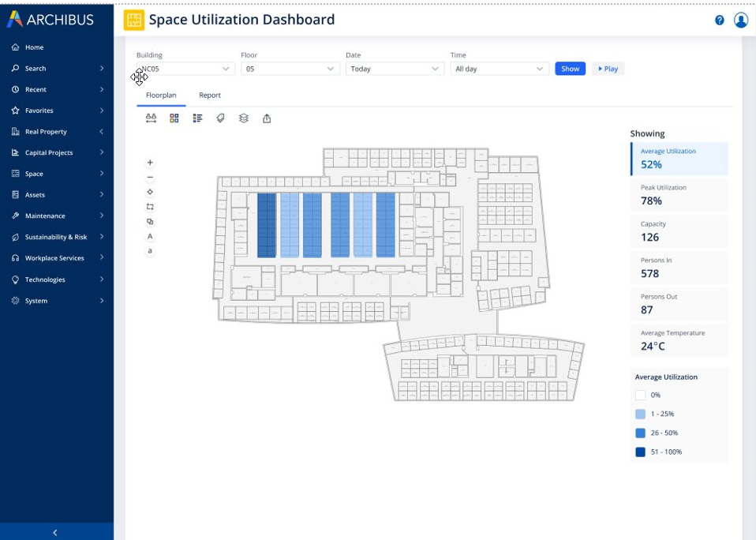The height and width of the screenshot is (540, 756).
Task: Click the tag label icon in toolbar
Action: [x=221, y=118]
